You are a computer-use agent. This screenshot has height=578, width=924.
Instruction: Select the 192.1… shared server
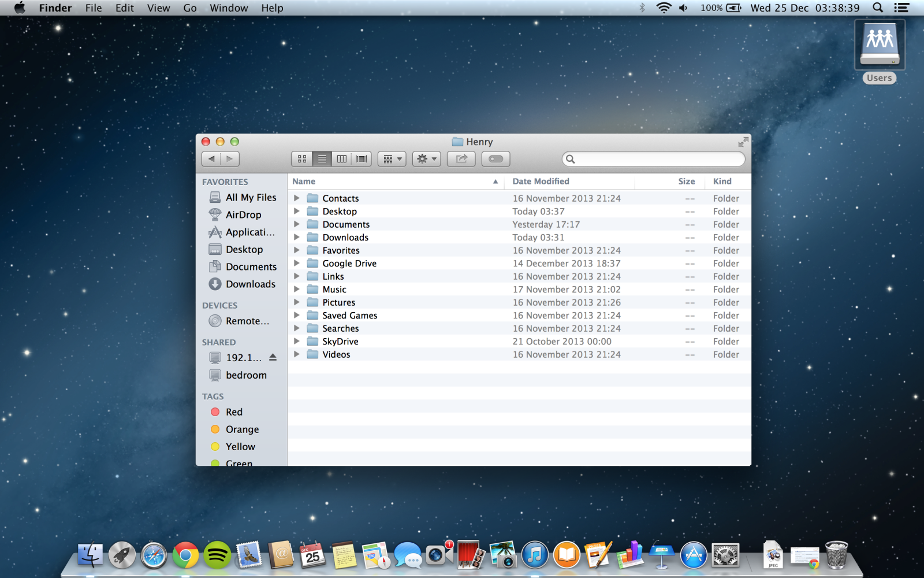click(x=236, y=358)
